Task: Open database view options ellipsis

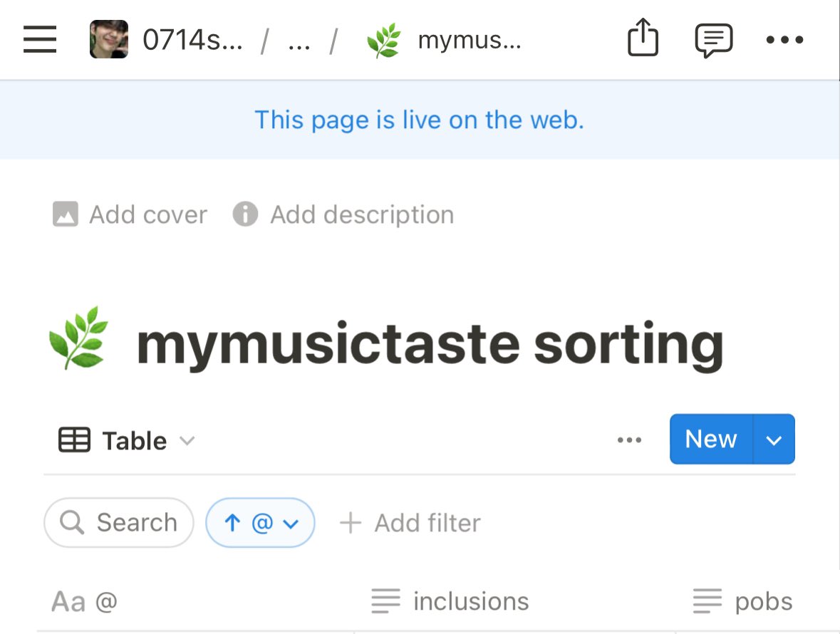Action: click(629, 440)
